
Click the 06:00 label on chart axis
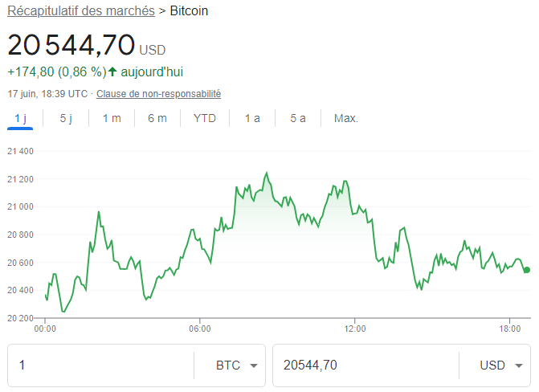(200, 328)
